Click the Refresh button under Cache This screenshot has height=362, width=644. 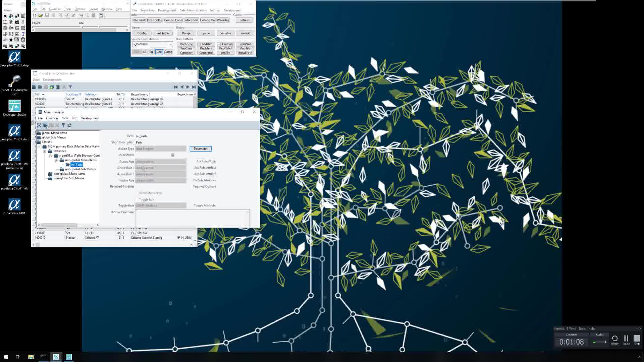(x=245, y=20)
